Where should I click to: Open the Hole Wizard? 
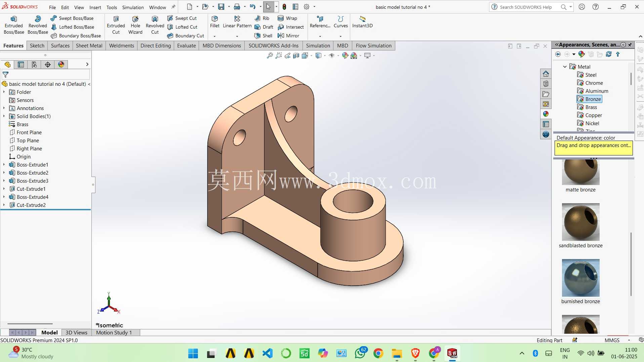point(135,25)
